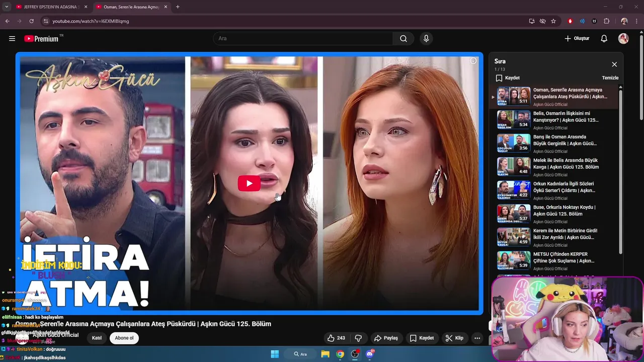Save the queue with Kaydet in Sıra panel
This screenshot has height=362, width=644.
point(508,78)
